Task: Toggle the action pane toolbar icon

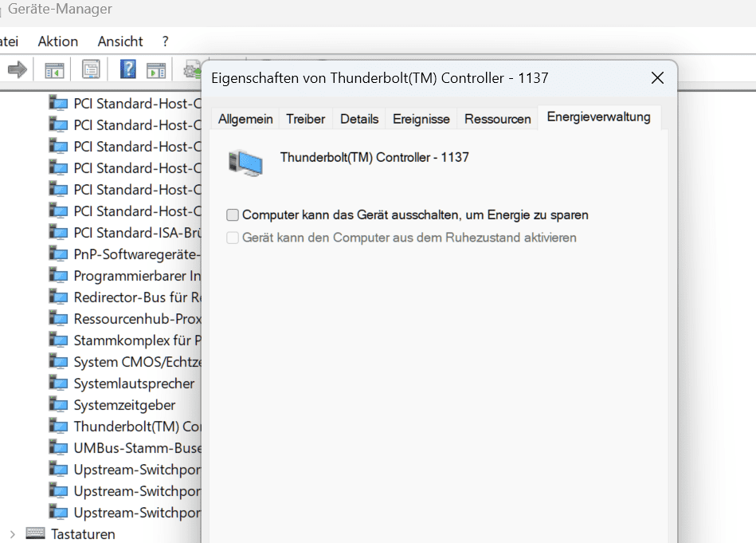Action: point(156,70)
